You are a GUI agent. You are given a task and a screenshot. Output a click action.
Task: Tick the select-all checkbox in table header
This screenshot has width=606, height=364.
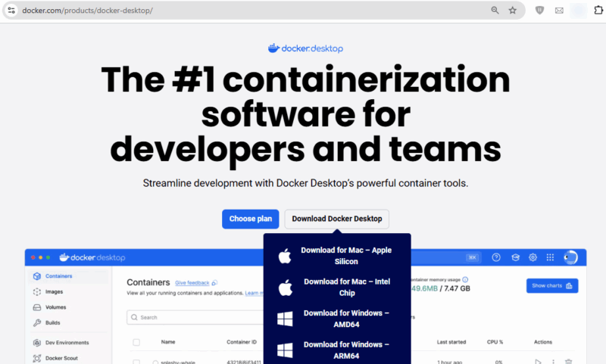[136, 342]
